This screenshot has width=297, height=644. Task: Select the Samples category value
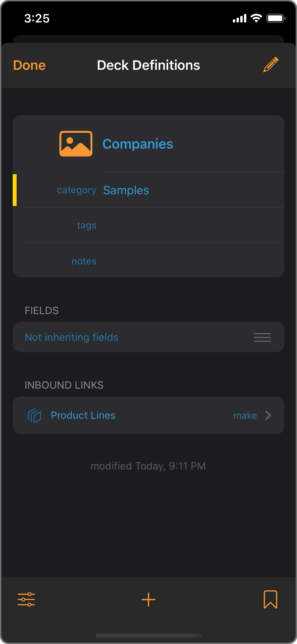pyautogui.click(x=126, y=190)
